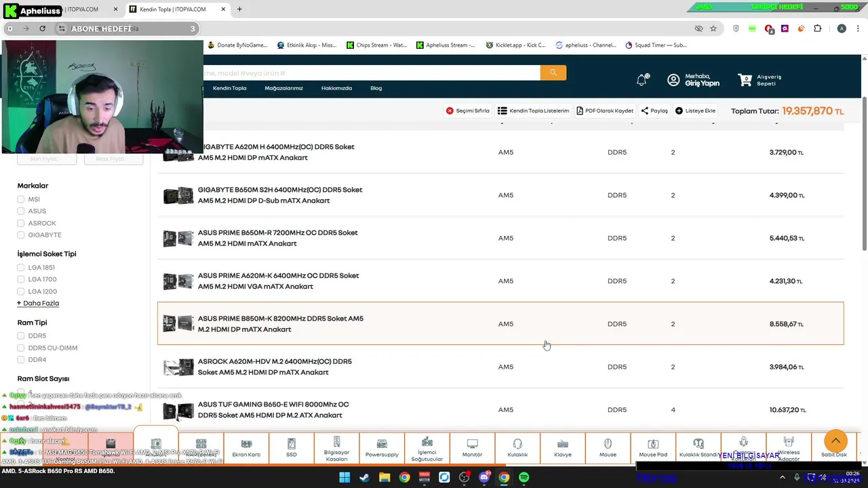The width and height of the screenshot is (868, 488).
Task: Open Discord from the taskbar
Action: pos(484,477)
